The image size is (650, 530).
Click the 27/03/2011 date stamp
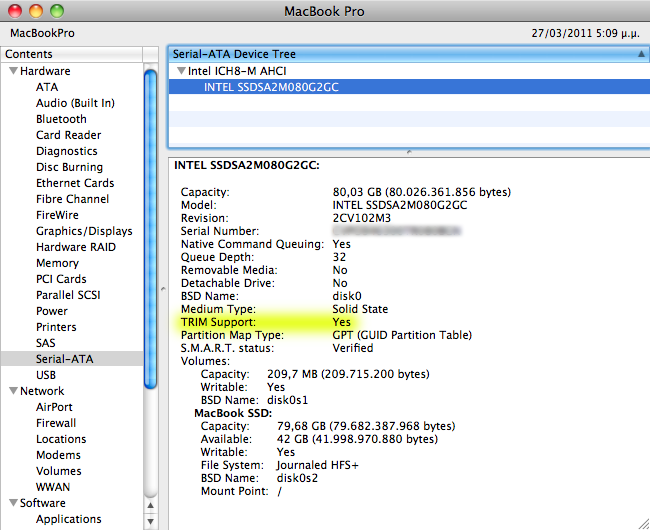tap(585, 33)
